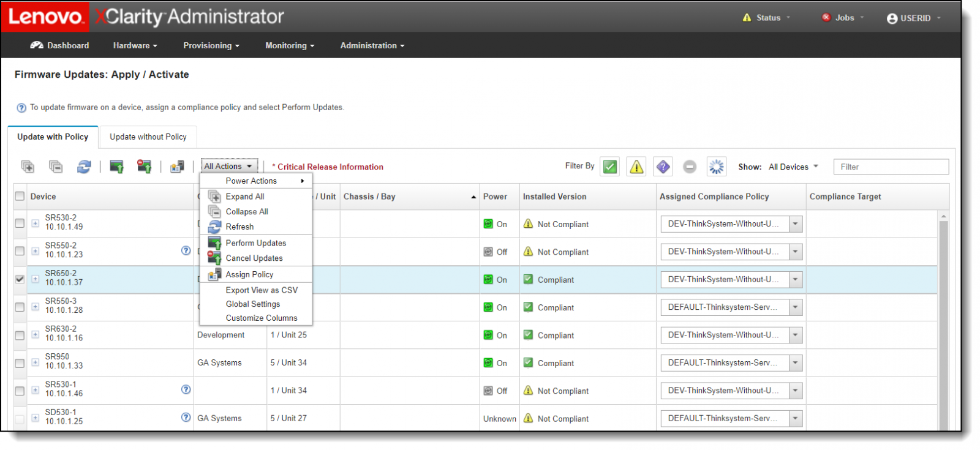980x450 pixels.
Task: Click the warning icon in SR530-2 row
Action: tap(528, 223)
